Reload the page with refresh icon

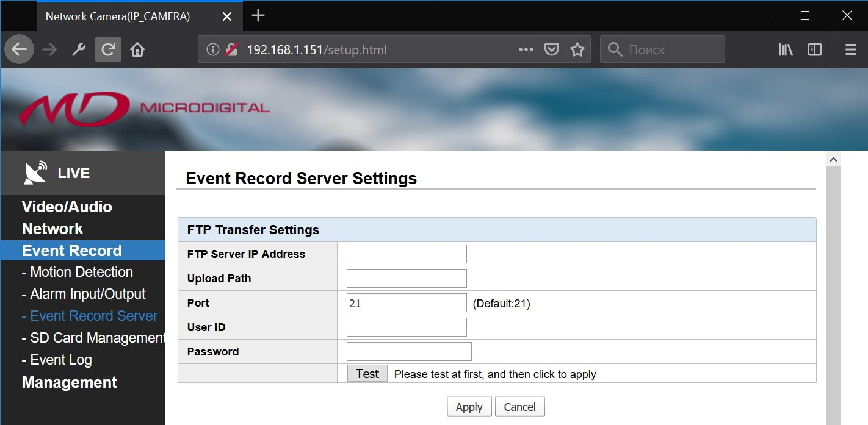pos(108,50)
